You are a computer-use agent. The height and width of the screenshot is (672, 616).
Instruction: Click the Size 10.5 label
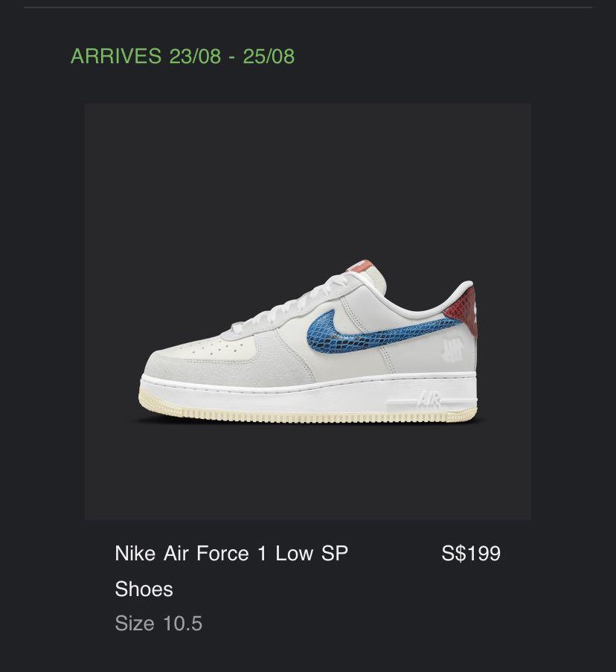coord(158,624)
